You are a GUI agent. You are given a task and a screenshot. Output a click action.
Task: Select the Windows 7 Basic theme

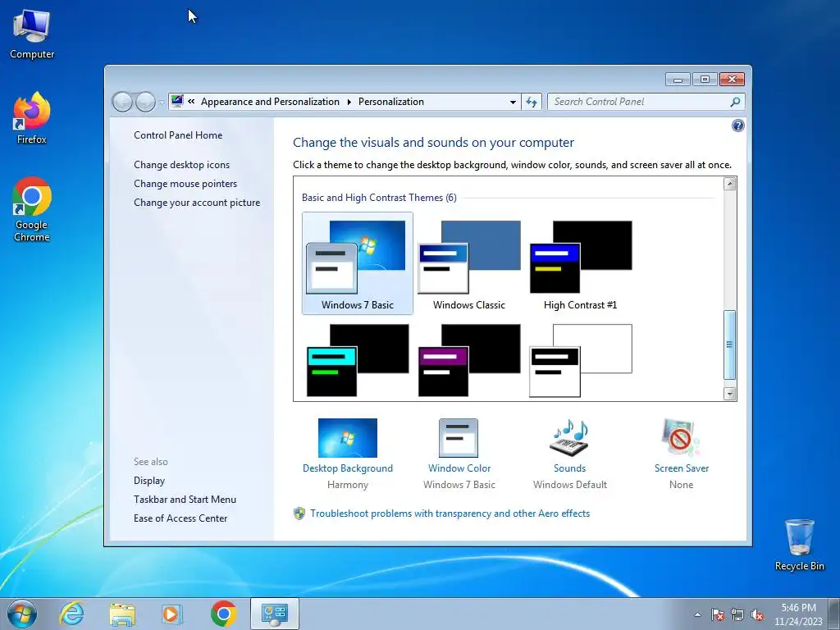358,263
